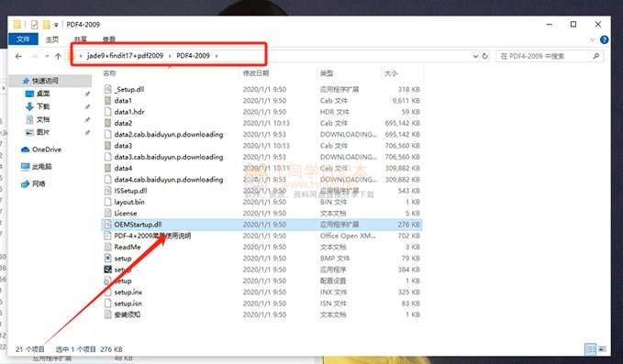Expand the address bar history dropdown
Screen dimensions: 623x364
pos(475,56)
